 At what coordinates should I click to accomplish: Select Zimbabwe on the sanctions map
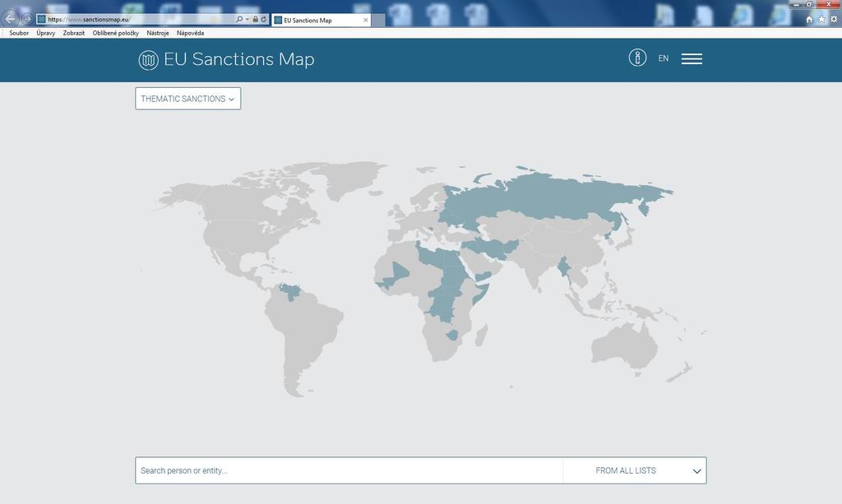pos(453,335)
